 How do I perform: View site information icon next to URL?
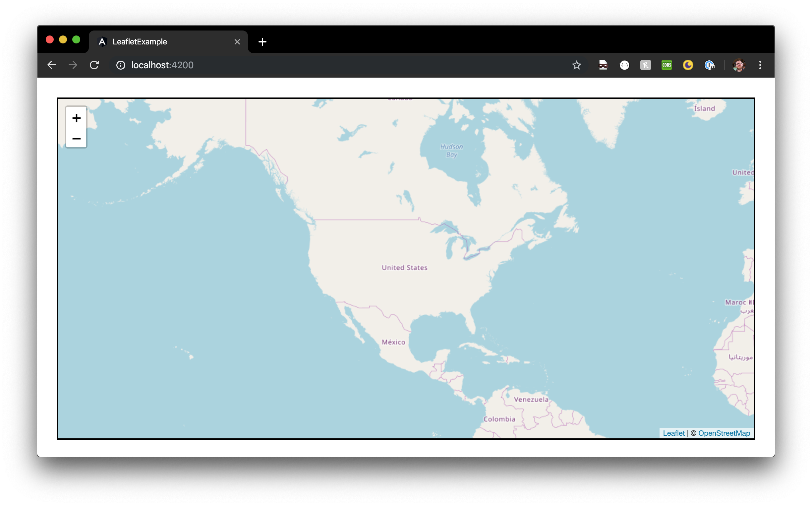(x=121, y=65)
